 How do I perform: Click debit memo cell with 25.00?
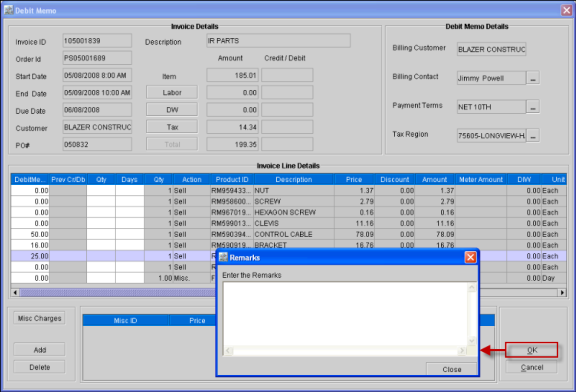pyautogui.click(x=31, y=256)
